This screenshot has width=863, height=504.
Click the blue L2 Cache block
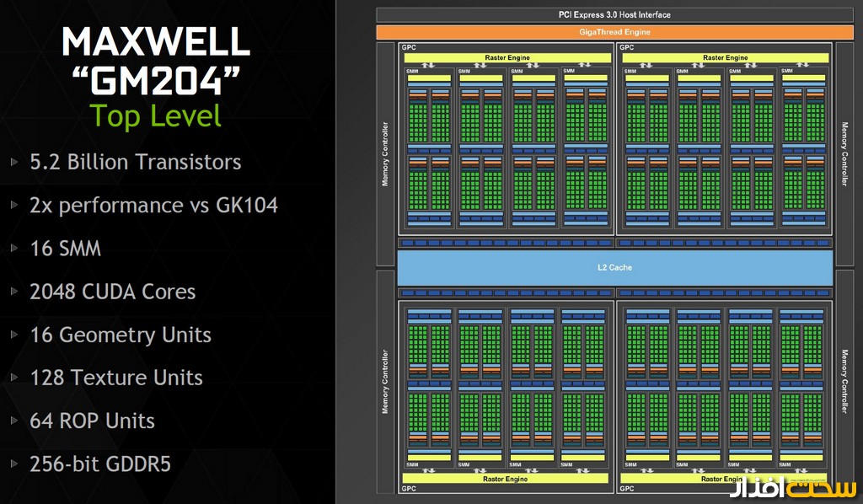[614, 267]
